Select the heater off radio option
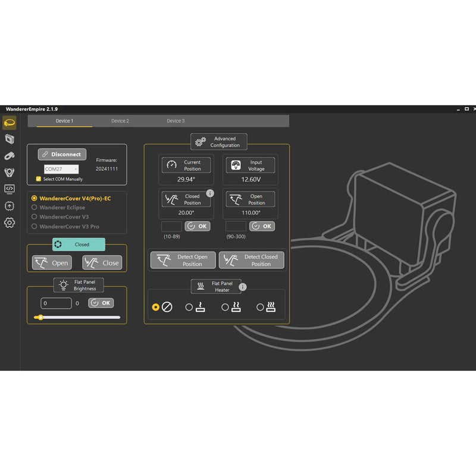Viewport: 476px width, 476px height. click(x=156, y=307)
